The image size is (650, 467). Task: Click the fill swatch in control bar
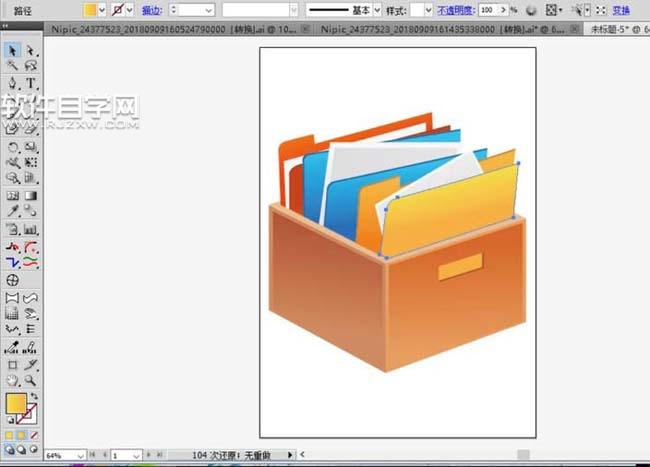pyautogui.click(x=90, y=10)
